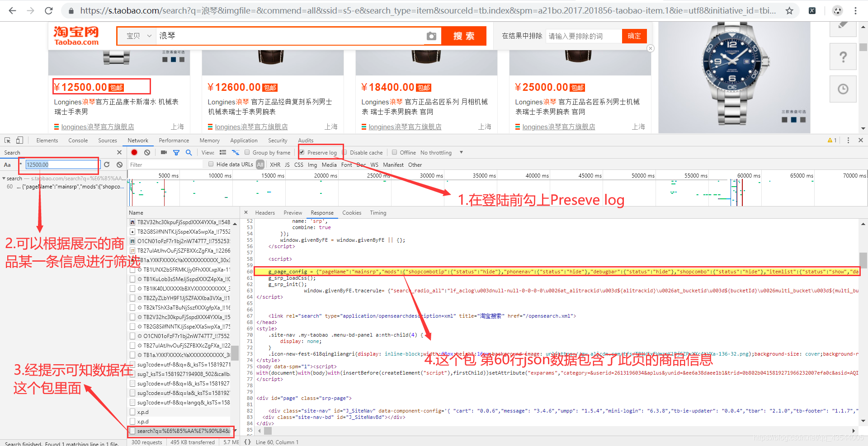This screenshot has width=868, height=446.
Task: Open the Application tab
Action: click(x=244, y=141)
